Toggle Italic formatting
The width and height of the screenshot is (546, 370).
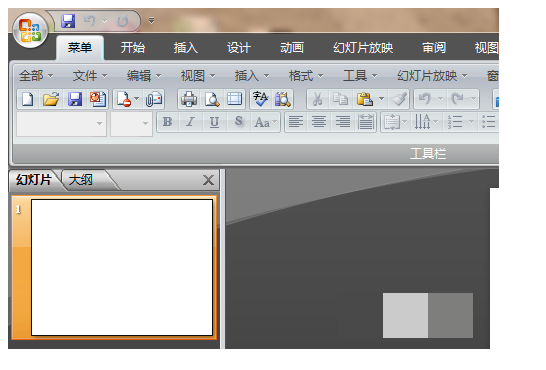(x=190, y=122)
